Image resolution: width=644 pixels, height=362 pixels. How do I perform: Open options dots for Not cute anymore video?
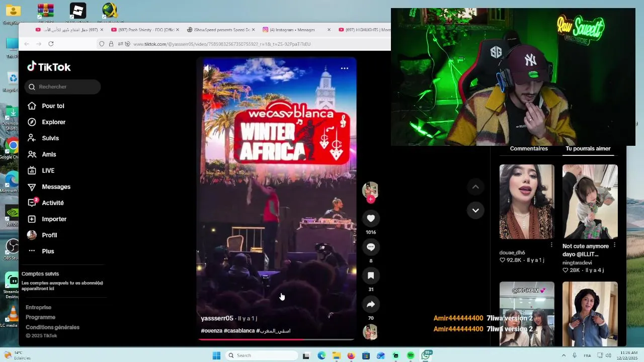(614, 245)
